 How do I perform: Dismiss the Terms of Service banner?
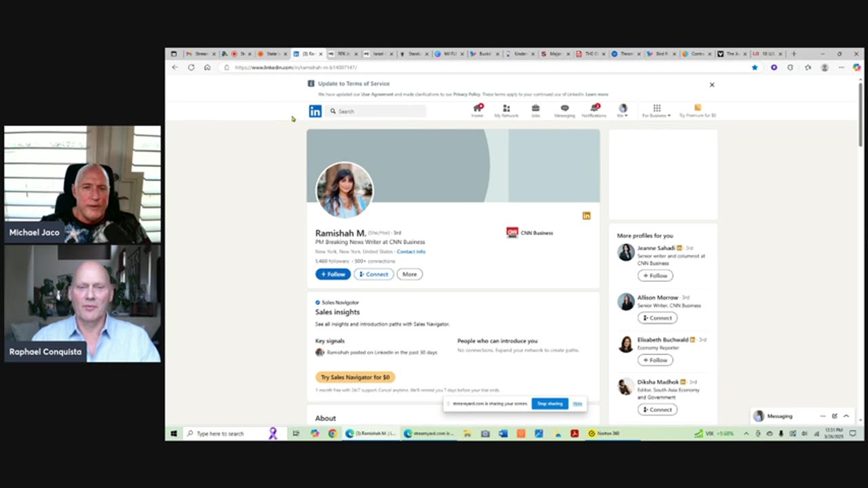click(x=712, y=85)
